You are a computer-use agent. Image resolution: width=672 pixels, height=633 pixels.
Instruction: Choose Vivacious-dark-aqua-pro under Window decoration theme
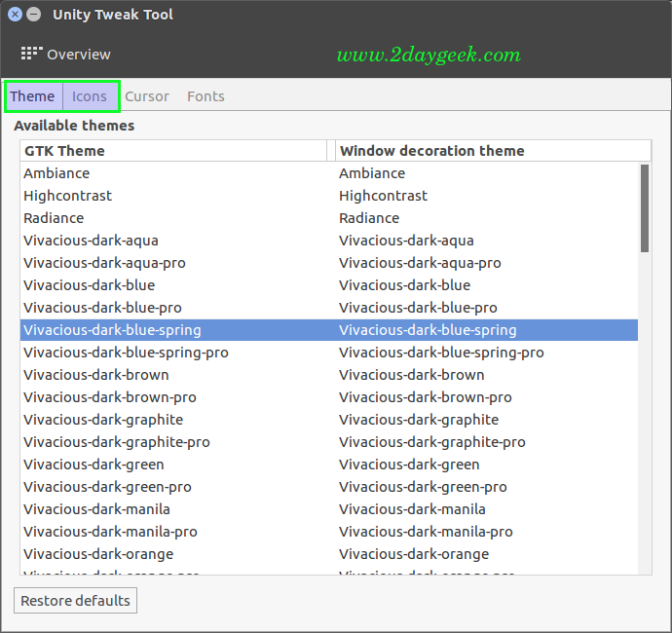(x=420, y=263)
